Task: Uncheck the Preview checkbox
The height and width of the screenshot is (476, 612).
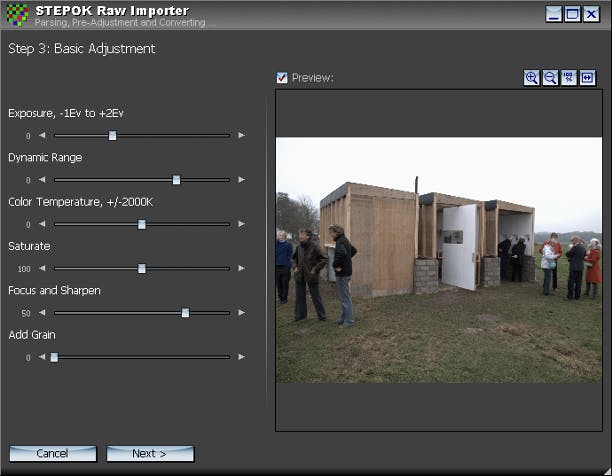Action: pyautogui.click(x=282, y=78)
